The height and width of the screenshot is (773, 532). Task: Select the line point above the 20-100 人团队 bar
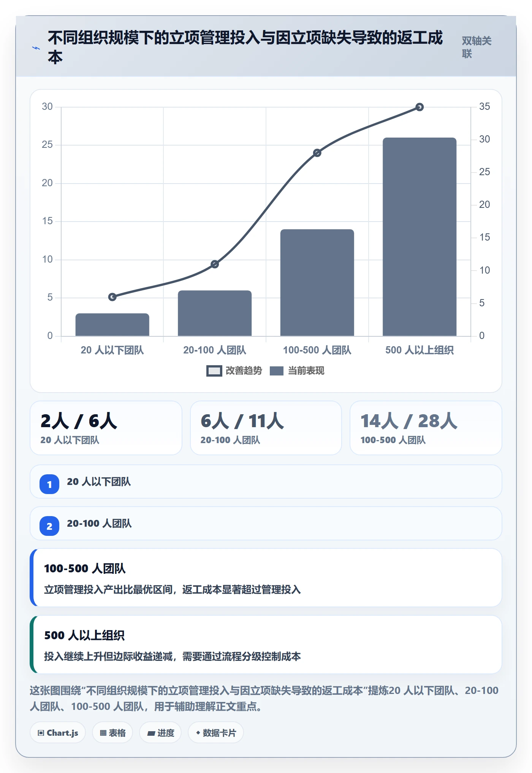[x=215, y=264]
